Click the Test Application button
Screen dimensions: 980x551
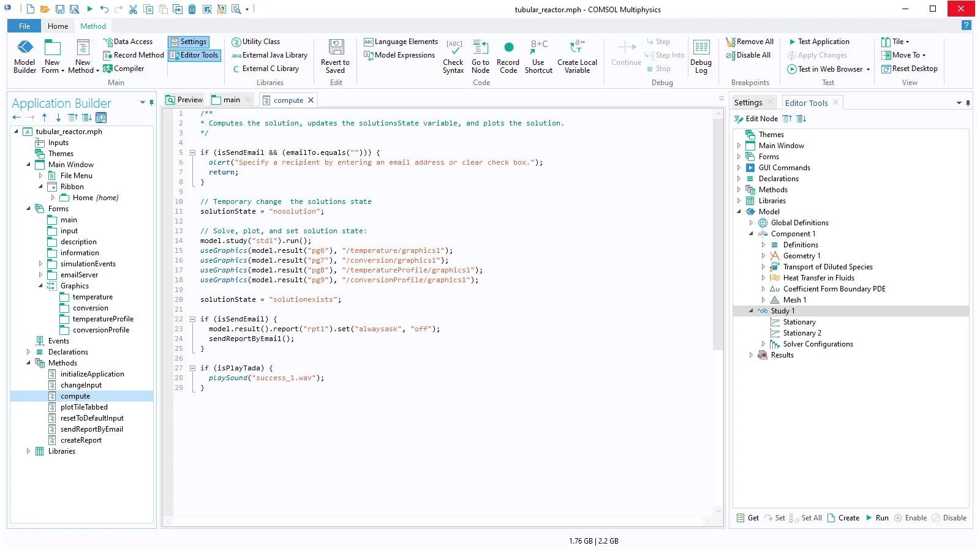tap(823, 42)
